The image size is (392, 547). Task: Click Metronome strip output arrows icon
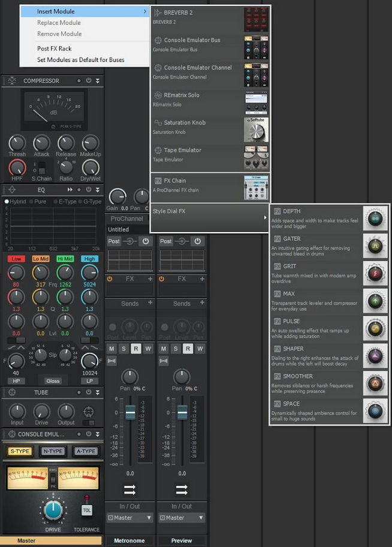click(130, 489)
